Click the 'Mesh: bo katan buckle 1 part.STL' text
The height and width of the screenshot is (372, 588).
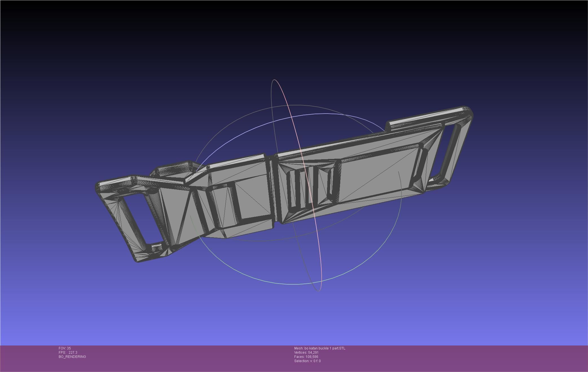coord(320,348)
